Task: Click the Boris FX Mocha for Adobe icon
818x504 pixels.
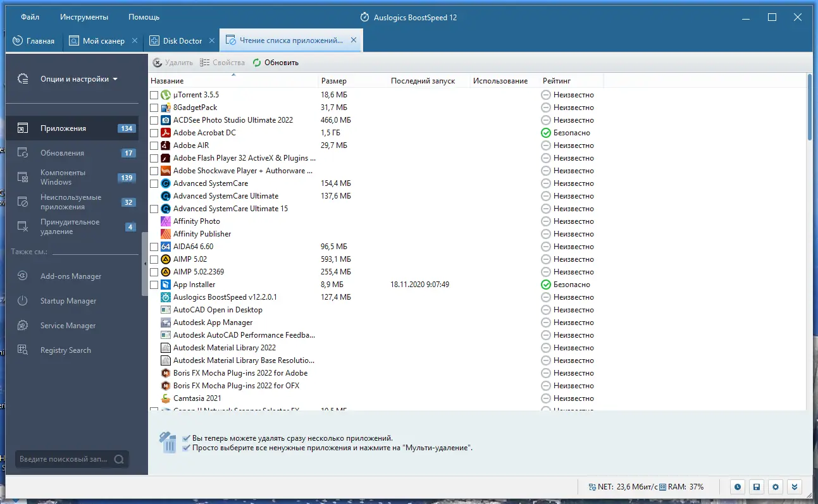Action: pyautogui.click(x=165, y=373)
